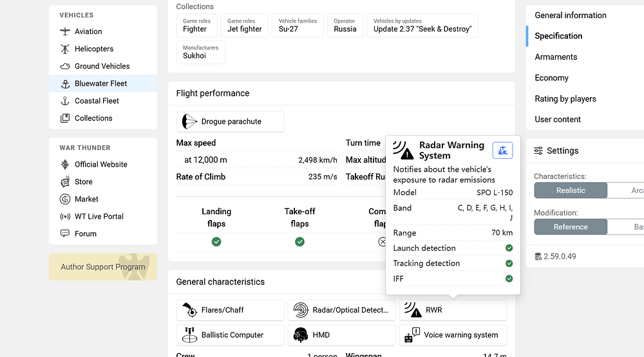Click the Ballistic Computer icon

(x=189, y=335)
